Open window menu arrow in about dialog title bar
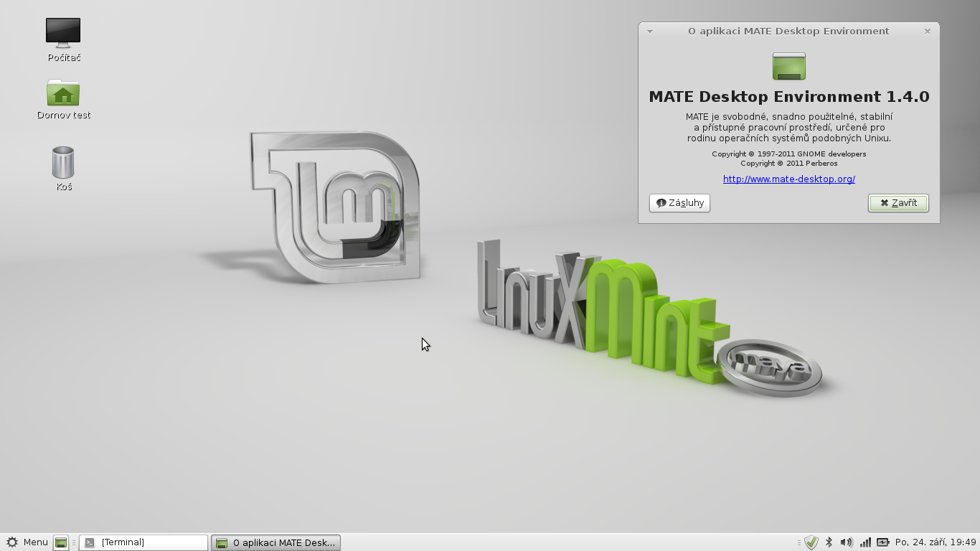 coord(650,32)
